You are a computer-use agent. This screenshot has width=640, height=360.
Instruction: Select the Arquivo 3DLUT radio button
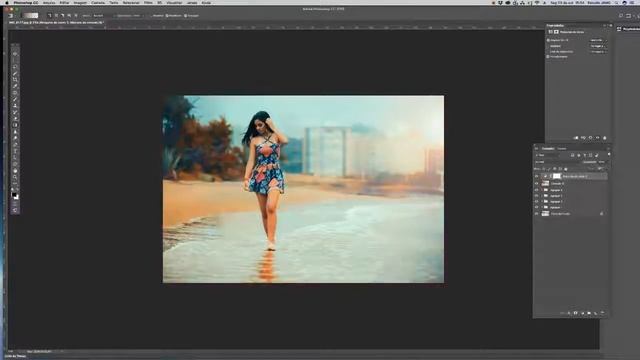pos(548,40)
